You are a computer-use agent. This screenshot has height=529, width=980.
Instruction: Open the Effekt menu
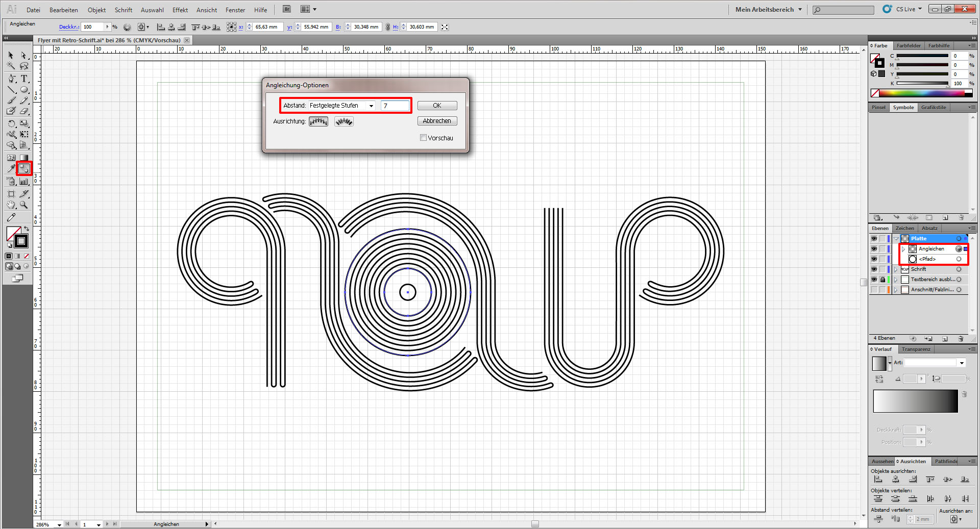click(180, 10)
